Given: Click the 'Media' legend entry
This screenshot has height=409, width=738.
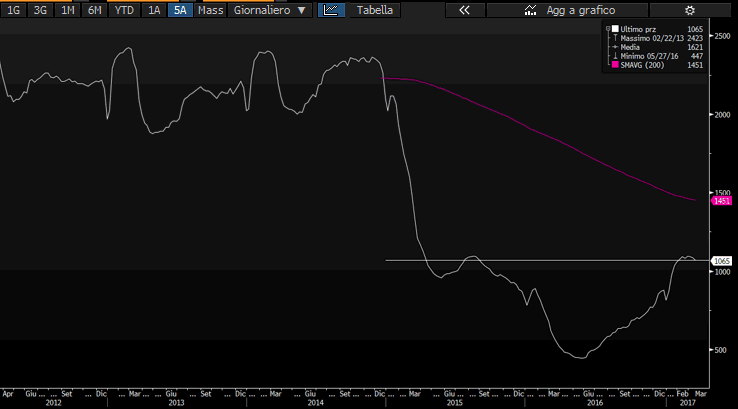Looking at the screenshot, I should 630,47.
